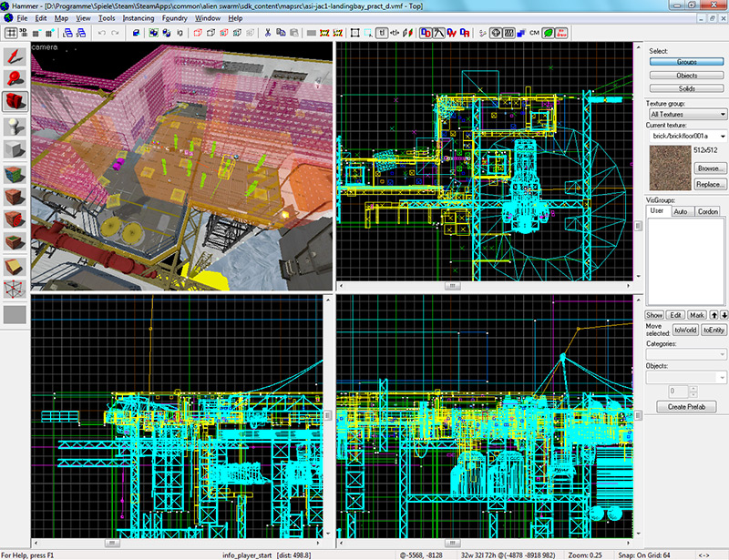The height and width of the screenshot is (560, 729).
Task: Toggle displacement mask solid DD button
Action: (x=426, y=33)
